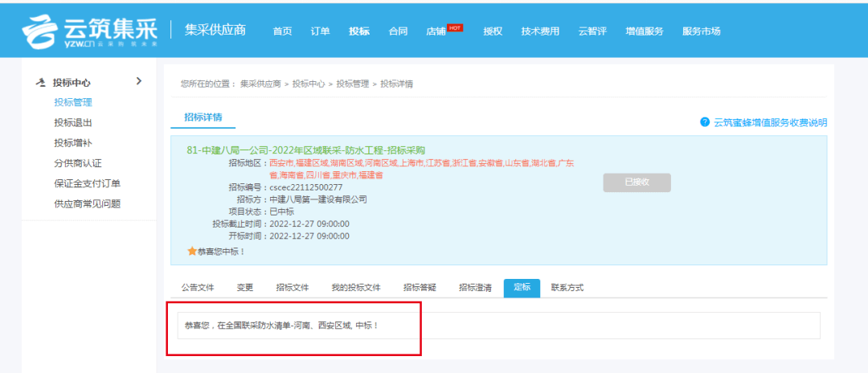Select the 投标澄清 tab
This screenshot has width=868, height=373.
(475, 288)
